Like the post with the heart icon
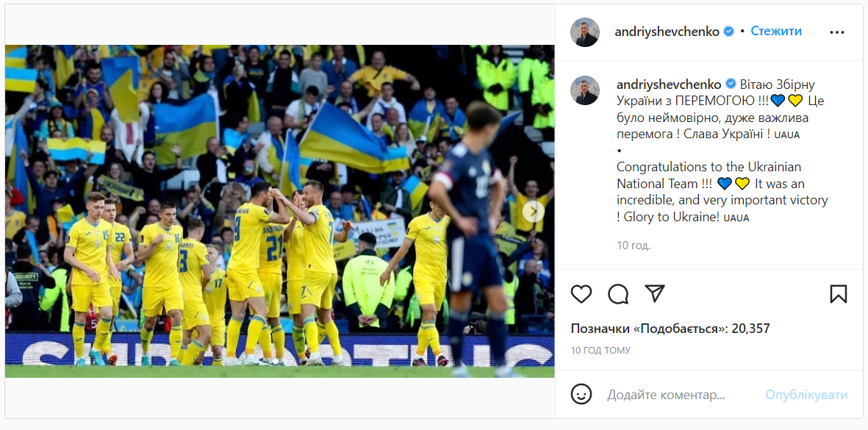This screenshot has width=868, height=430. tap(581, 294)
